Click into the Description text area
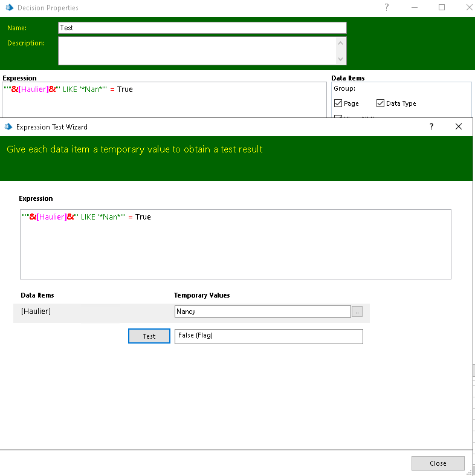 197,51
